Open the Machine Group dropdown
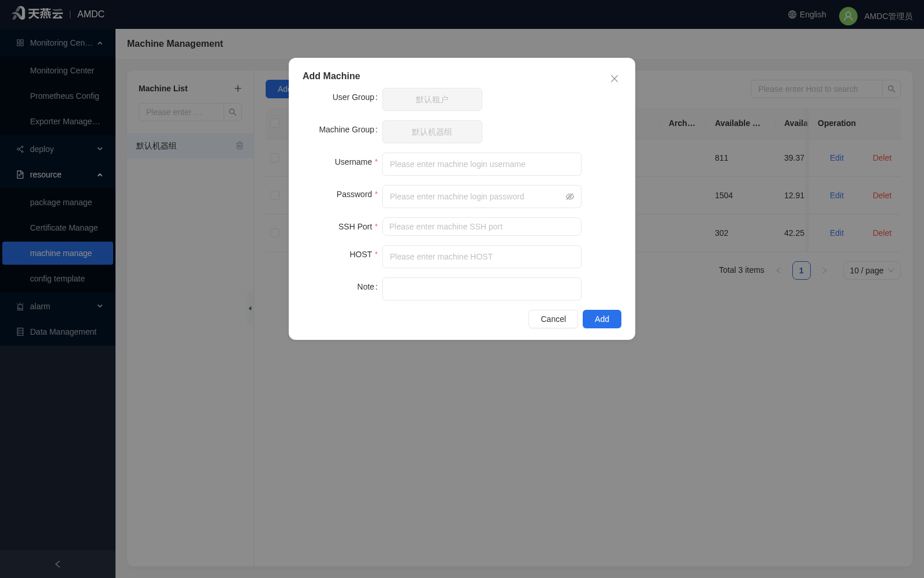Screen dimensions: 924x578 pos(432,132)
